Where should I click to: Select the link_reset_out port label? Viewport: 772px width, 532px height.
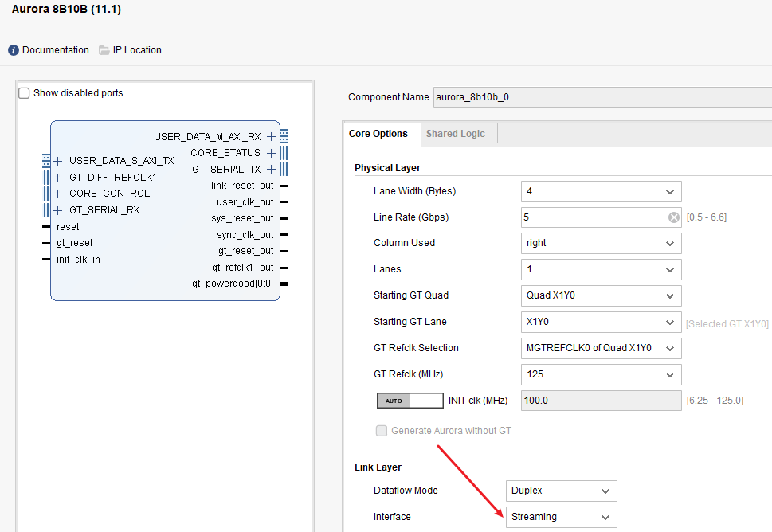click(242, 186)
